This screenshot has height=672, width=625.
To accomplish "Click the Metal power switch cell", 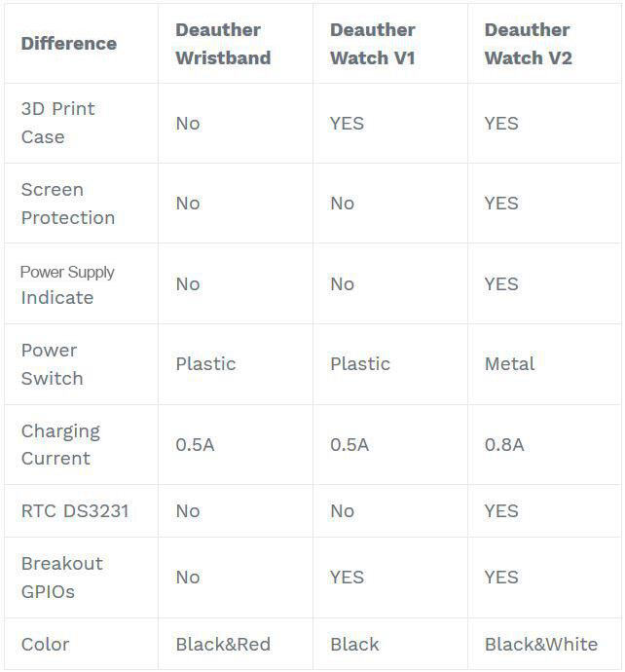I will (510, 364).
